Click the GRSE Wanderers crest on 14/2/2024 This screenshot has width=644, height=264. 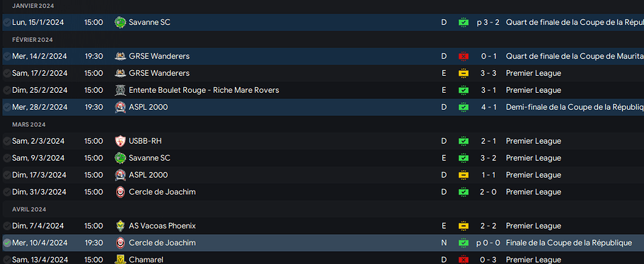pyautogui.click(x=120, y=56)
